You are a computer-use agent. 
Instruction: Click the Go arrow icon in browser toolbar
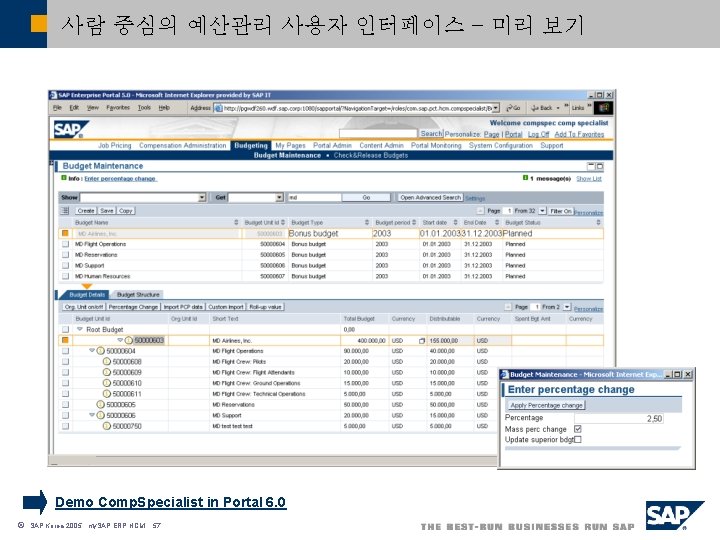pos(510,108)
